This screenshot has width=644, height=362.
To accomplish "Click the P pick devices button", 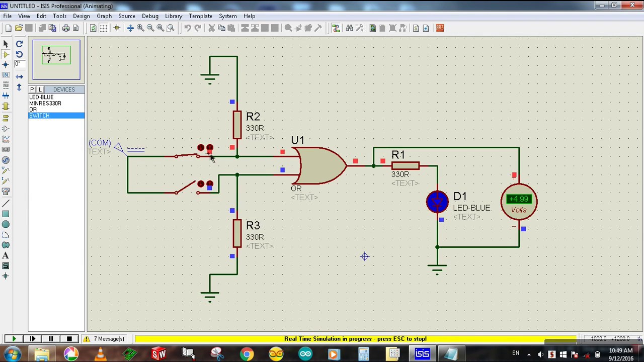I will [x=32, y=89].
